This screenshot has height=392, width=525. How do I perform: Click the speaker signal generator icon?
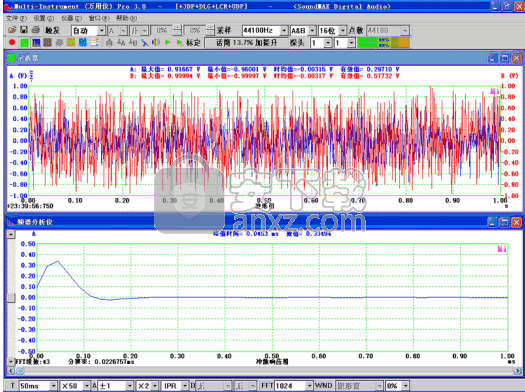tap(156, 43)
